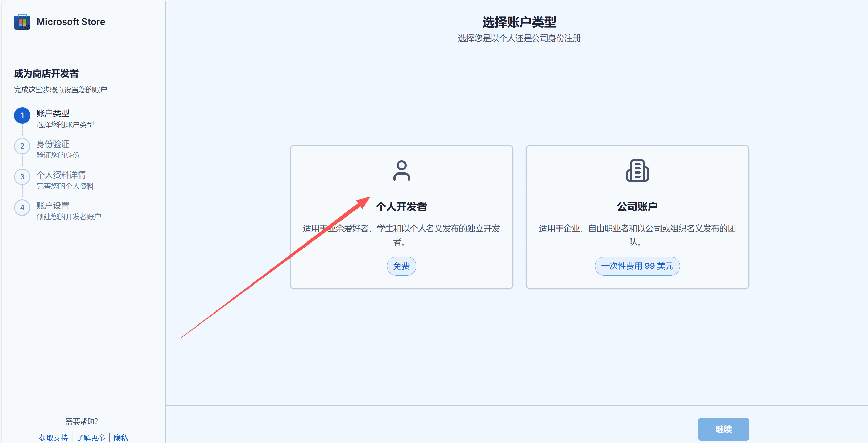Click the 一次性费用 99 美元 badge
Screen dimensions: 868x443
[637, 266]
